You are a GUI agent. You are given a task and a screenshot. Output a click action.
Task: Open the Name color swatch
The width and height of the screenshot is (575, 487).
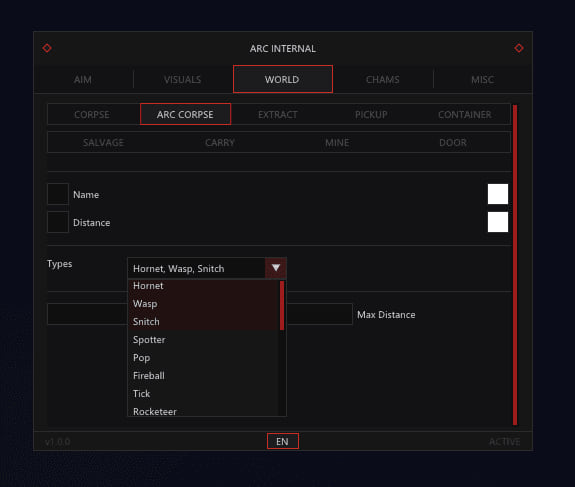pos(498,194)
